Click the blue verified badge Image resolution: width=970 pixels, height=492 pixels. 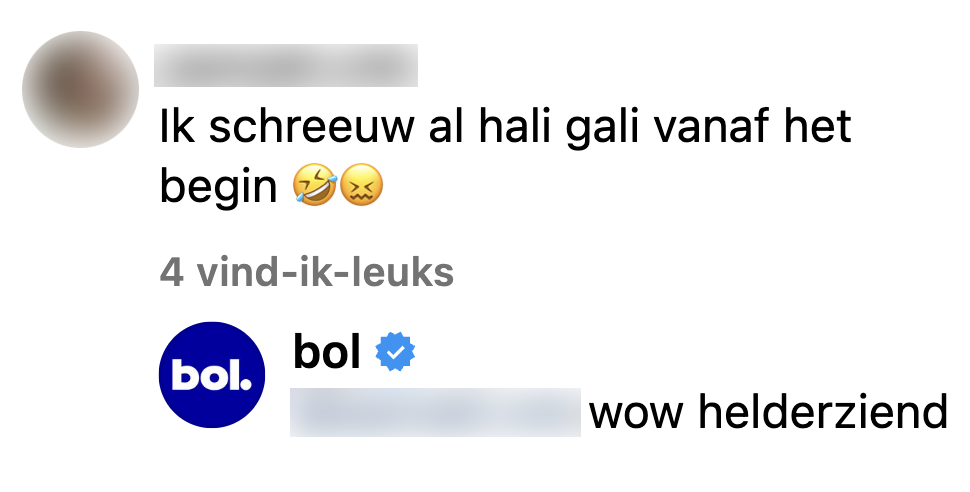click(x=395, y=352)
